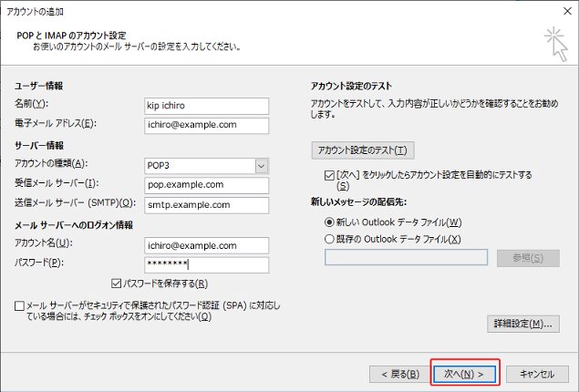579x392 pixels.
Task: Go back with the 戻る button
Action: 397,374
